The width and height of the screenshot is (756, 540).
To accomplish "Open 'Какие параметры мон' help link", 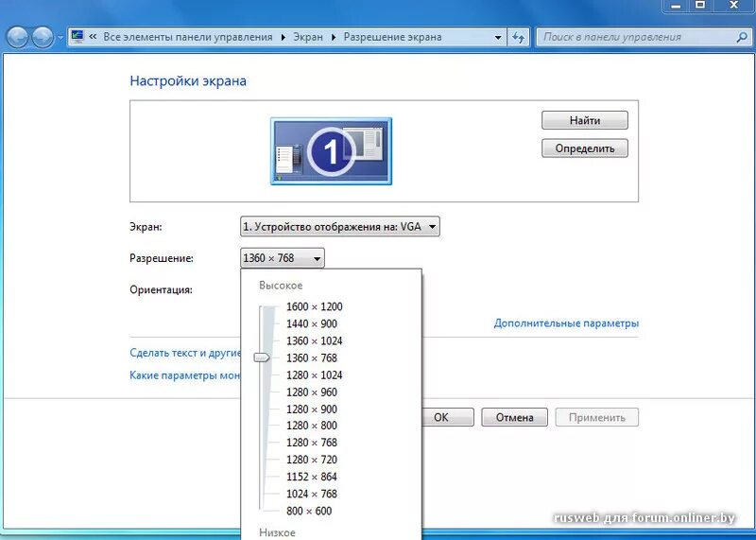I will pos(184,375).
